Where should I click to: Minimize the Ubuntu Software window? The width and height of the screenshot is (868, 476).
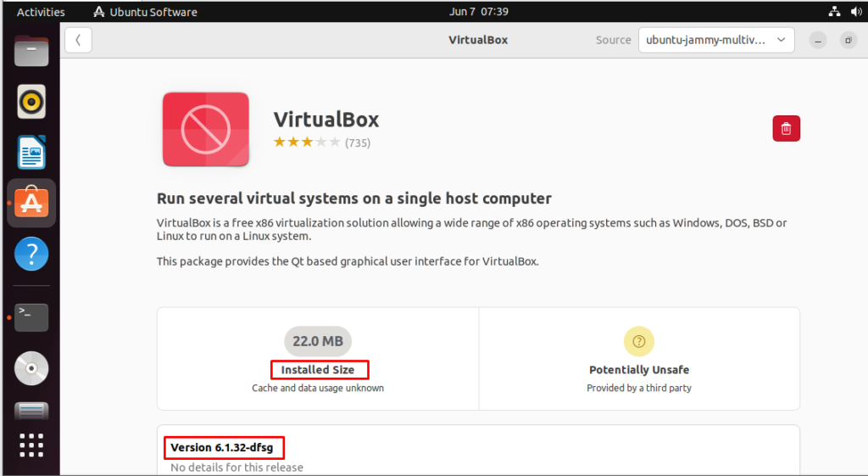818,40
